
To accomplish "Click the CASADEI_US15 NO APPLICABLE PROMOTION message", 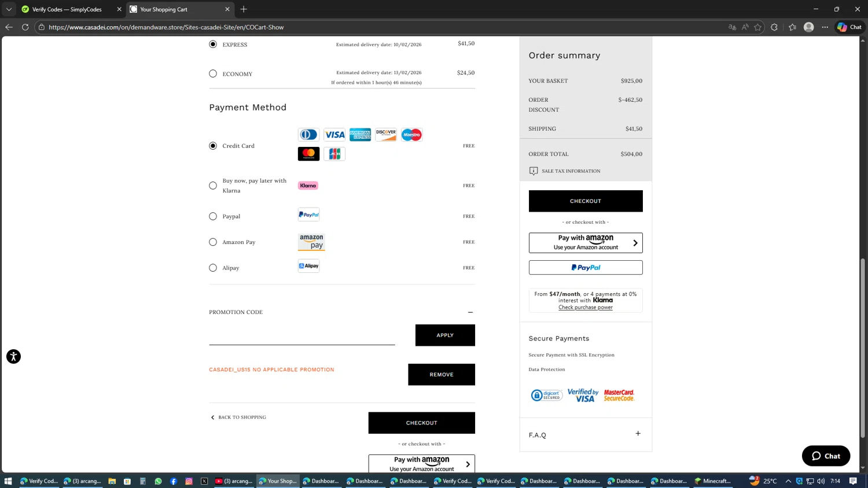I will pyautogui.click(x=271, y=369).
